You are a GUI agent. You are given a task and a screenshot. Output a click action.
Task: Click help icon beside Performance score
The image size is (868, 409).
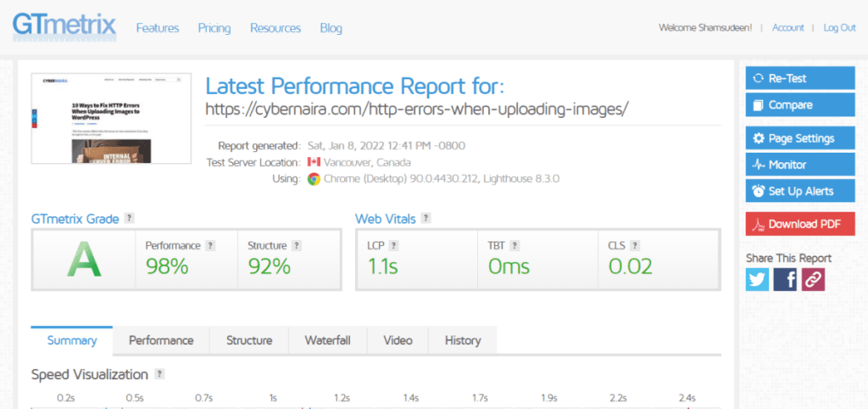210,245
